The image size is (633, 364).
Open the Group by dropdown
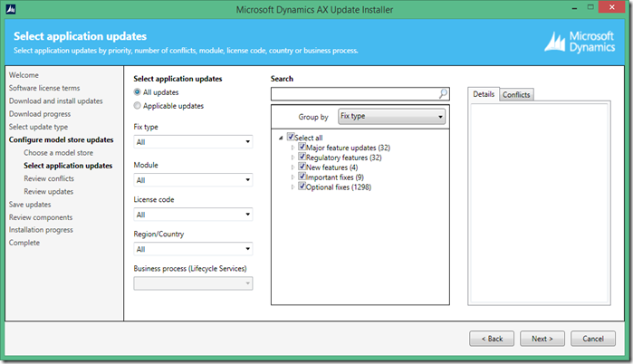(391, 117)
